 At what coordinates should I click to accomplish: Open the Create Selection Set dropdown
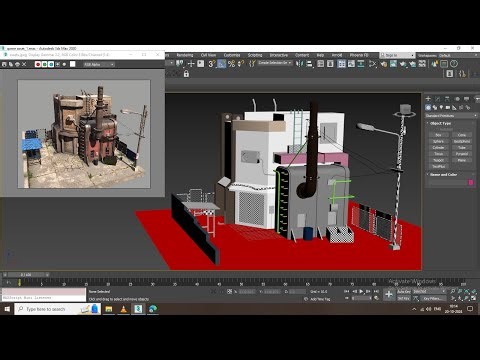275,63
